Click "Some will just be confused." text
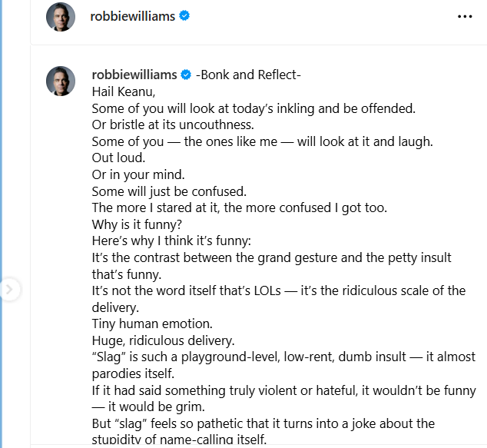The image size is (487, 448). point(169,191)
